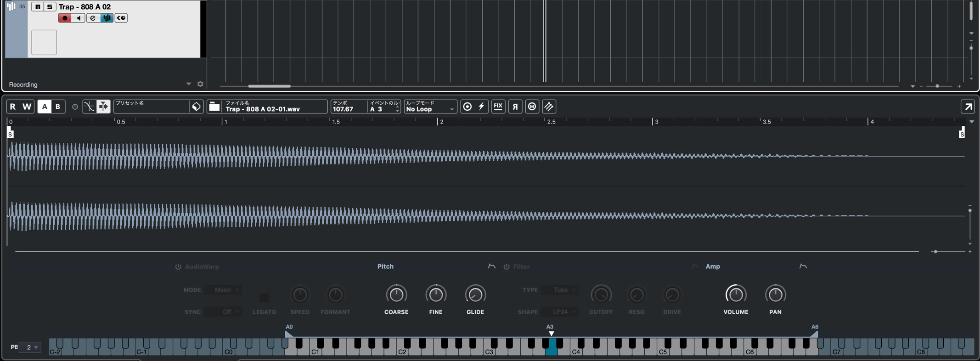Switch to parameter setting B
The width and height of the screenshot is (980, 361).
[x=58, y=107]
